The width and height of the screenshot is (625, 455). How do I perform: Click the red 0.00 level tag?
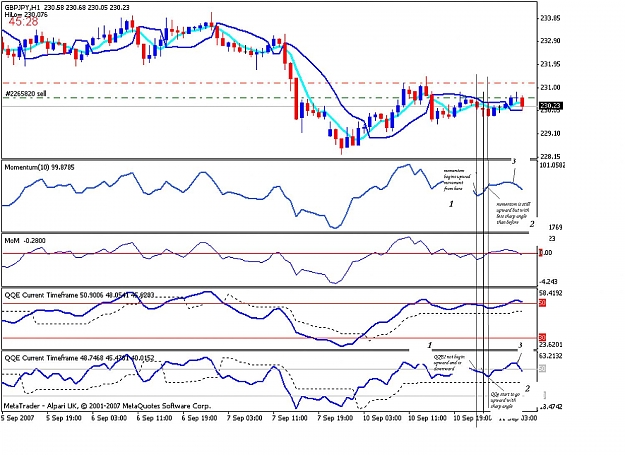point(546,253)
